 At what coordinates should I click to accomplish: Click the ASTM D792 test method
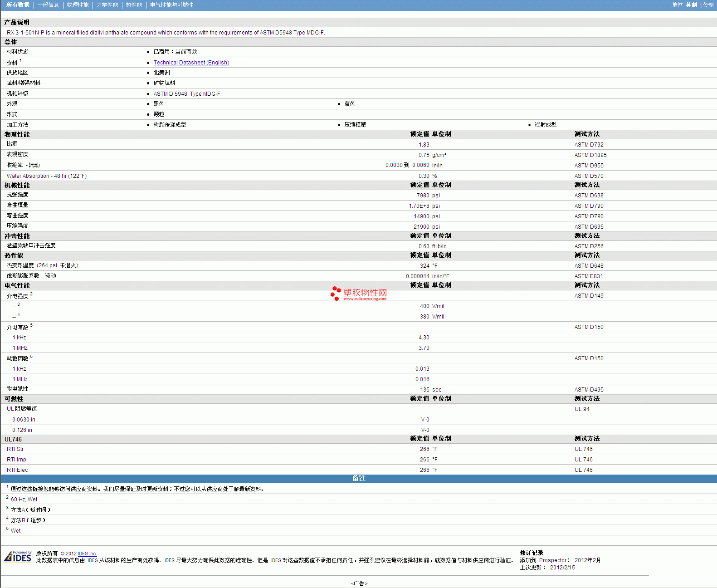click(x=589, y=145)
